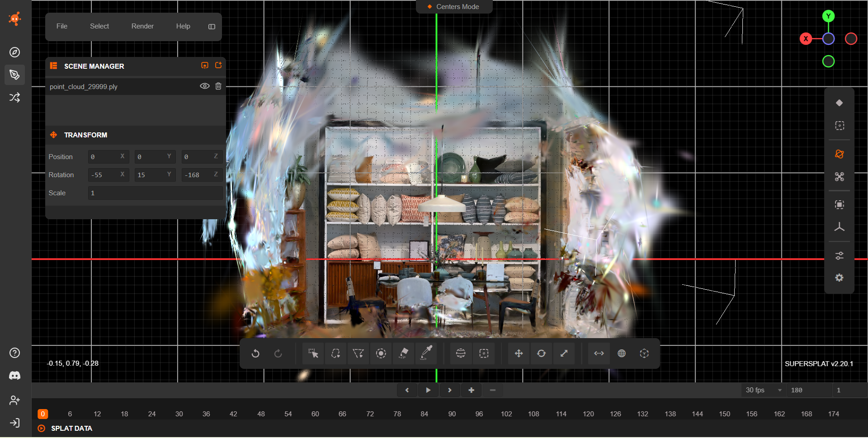Screen dimensions: 868x438
Task: Open the Render menu
Action: coord(142,26)
